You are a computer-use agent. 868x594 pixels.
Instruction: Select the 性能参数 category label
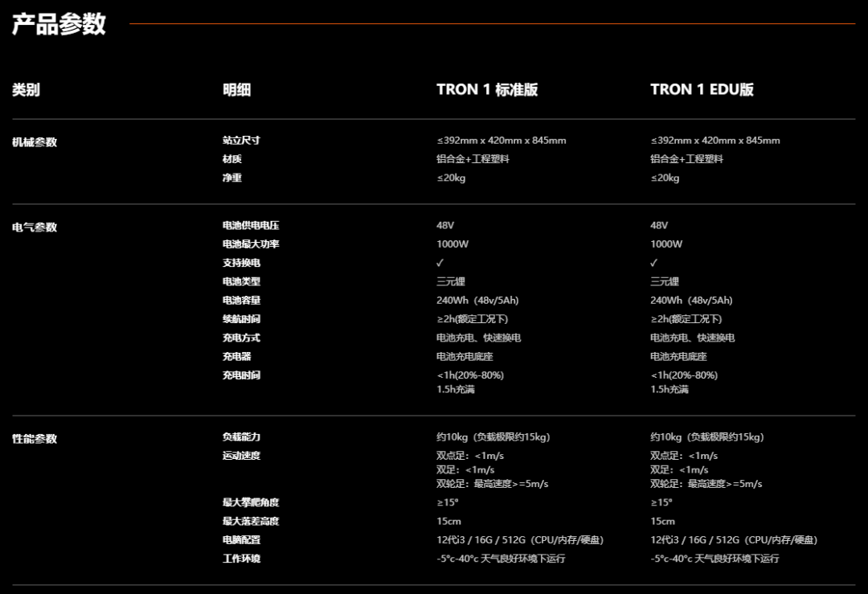pyautogui.click(x=35, y=439)
